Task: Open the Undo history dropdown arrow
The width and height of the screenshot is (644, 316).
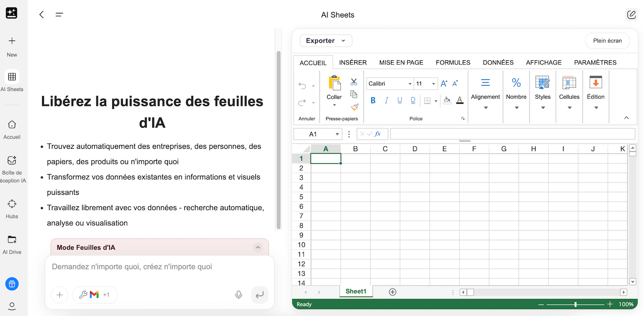Action: click(x=313, y=86)
